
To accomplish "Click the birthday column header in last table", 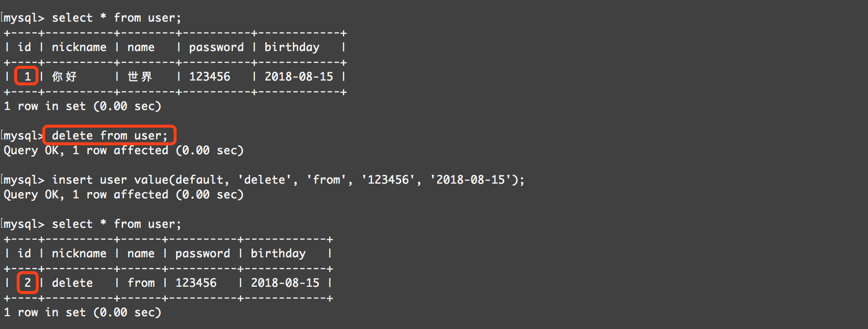I will tap(278, 253).
